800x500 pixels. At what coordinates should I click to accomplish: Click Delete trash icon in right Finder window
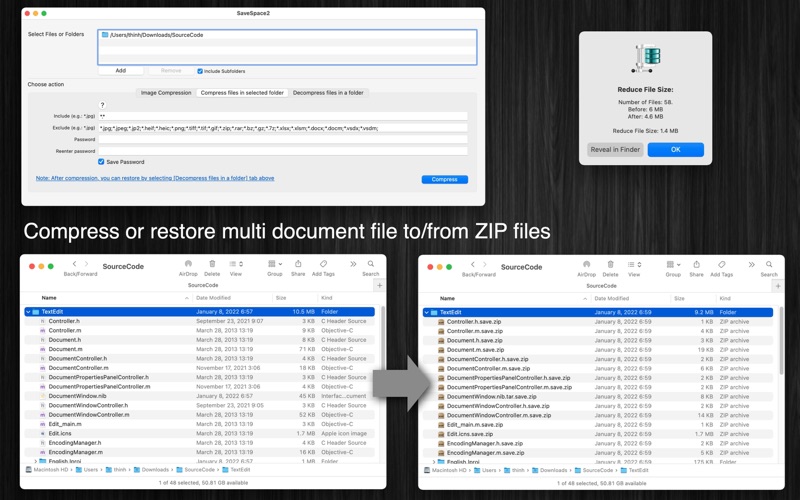[611, 264]
